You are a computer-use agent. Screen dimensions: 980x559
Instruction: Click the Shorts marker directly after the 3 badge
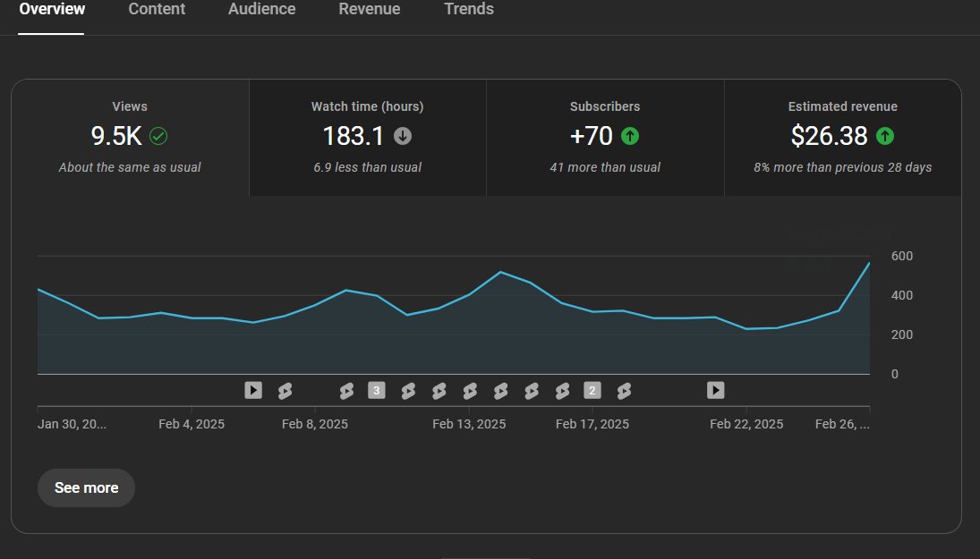[x=407, y=391]
